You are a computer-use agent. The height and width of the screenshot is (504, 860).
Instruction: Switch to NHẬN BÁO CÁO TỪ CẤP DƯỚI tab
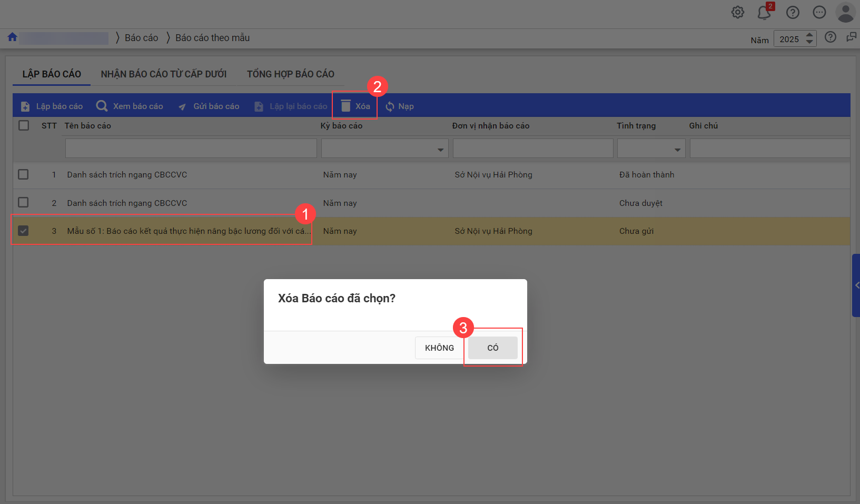pyautogui.click(x=164, y=74)
